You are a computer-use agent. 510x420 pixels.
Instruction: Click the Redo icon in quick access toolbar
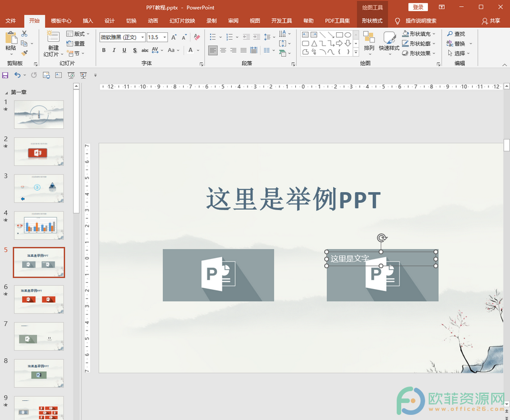pos(34,75)
